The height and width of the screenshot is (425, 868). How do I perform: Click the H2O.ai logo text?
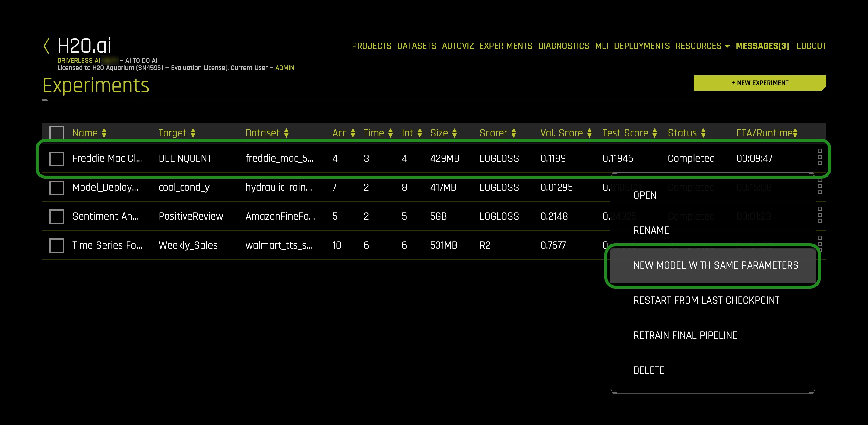[84, 46]
